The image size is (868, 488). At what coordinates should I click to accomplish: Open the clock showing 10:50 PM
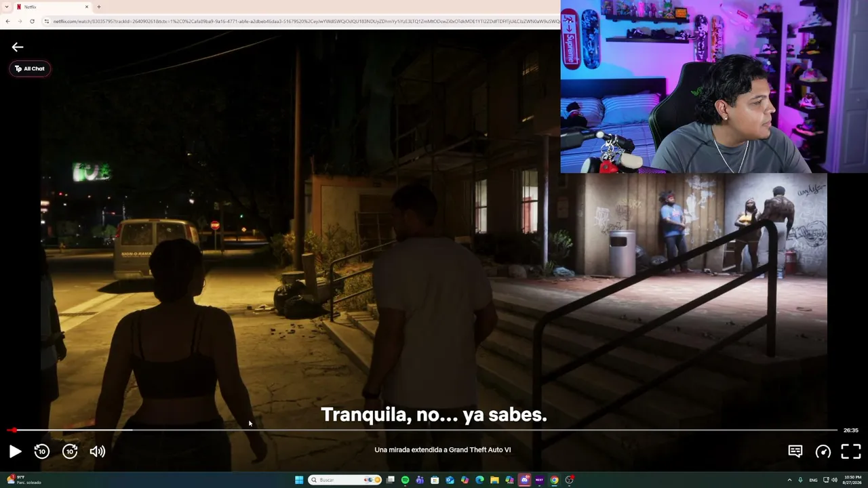[852, 480]
